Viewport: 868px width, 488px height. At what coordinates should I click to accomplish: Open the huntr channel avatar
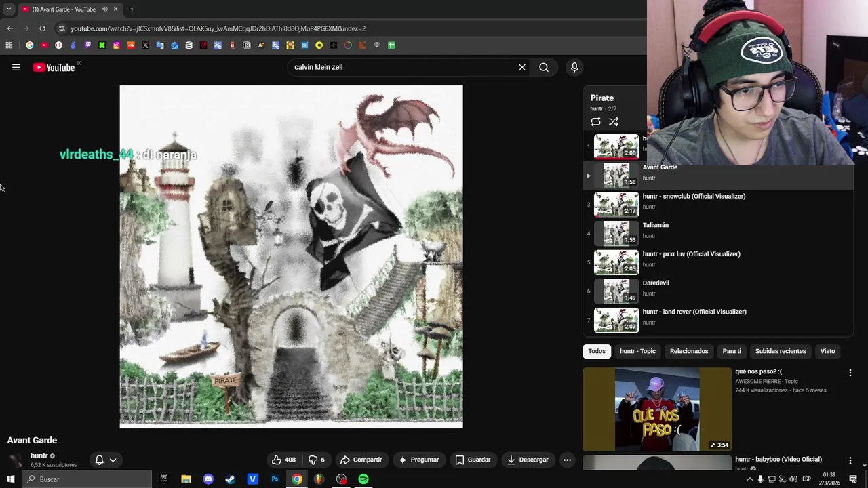[15, 460]
